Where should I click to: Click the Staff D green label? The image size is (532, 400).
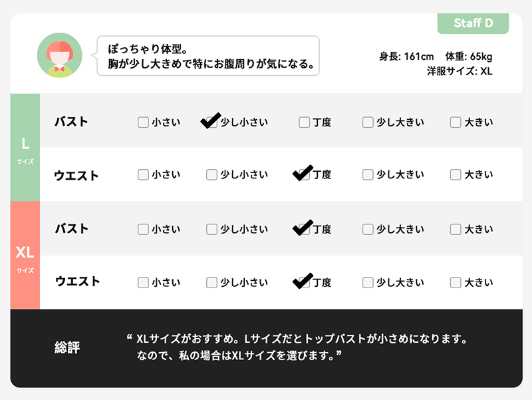pos(473,23)
